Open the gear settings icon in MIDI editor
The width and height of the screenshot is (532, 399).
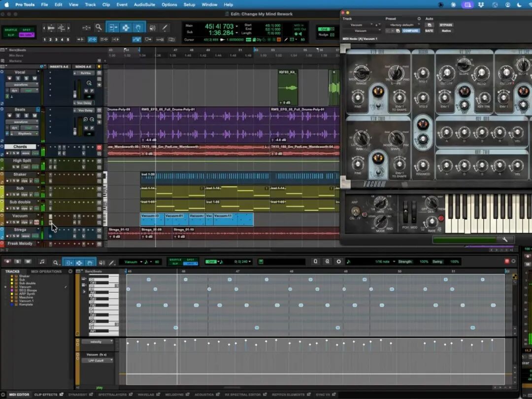coord(338,262)
